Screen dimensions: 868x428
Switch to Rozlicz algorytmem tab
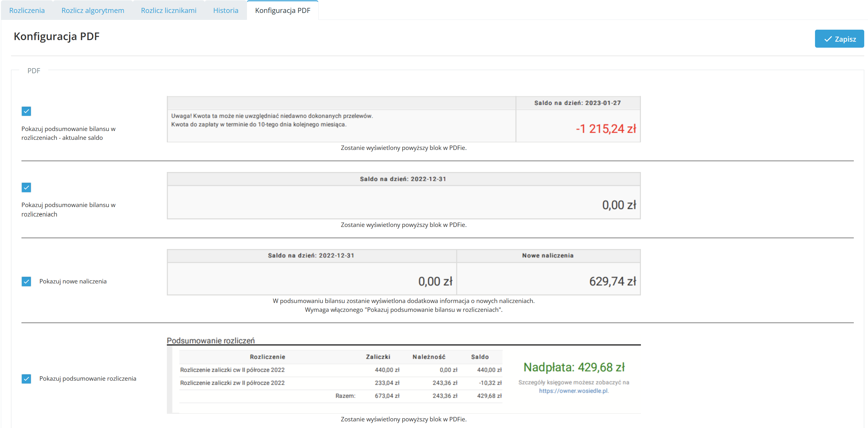[x=93, y=10]
